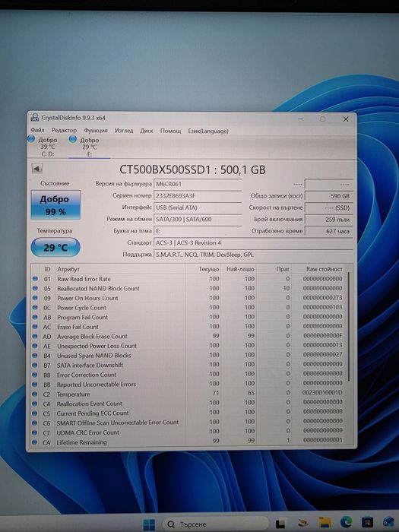This screenshot has height=532, width=399.
Task: Click status dot of Unexpected Power Loss Count
Action: coord(35,346)
